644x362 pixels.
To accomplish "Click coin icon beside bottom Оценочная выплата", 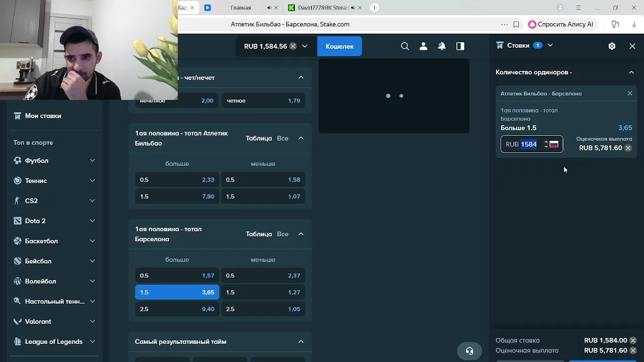I will point(633,350).
